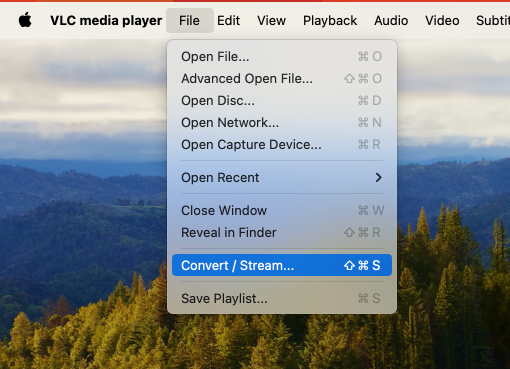Open the VLC media player app menu

coord(106,21)
